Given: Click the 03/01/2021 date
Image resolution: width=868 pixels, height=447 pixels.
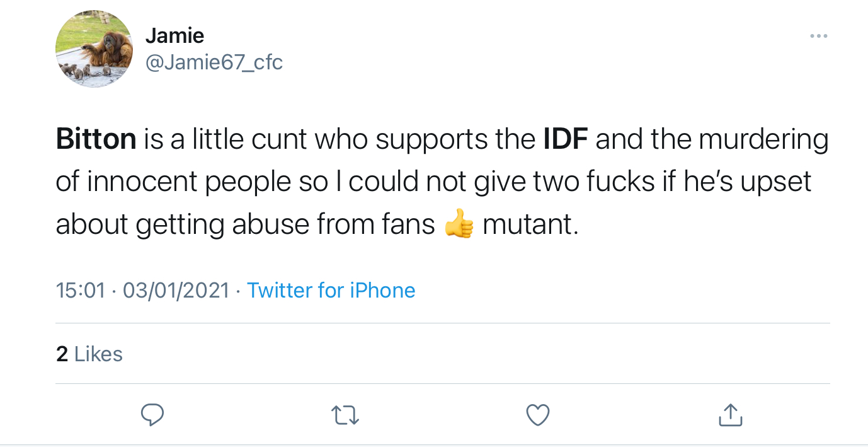Looking at the screenshot, I should point(176,290).
